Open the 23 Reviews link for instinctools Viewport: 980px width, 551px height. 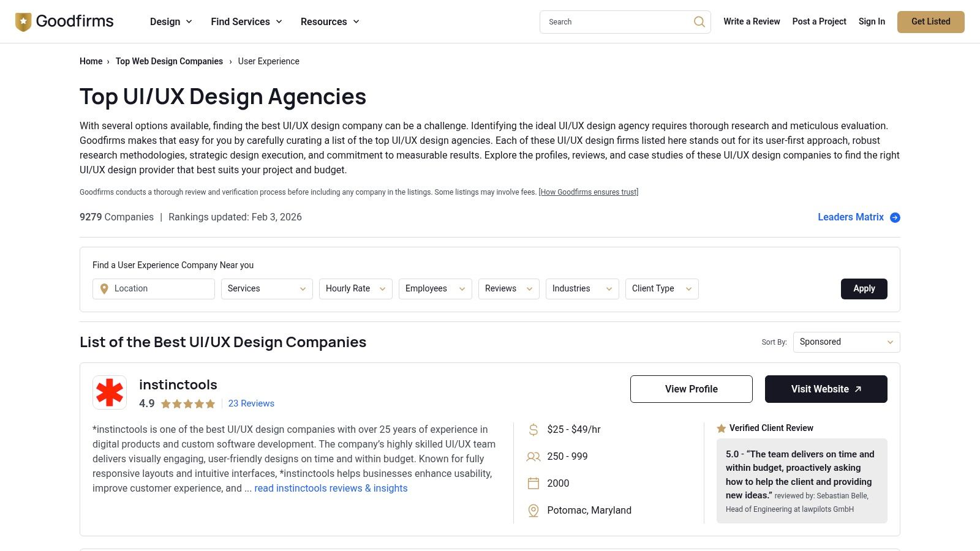251,403
